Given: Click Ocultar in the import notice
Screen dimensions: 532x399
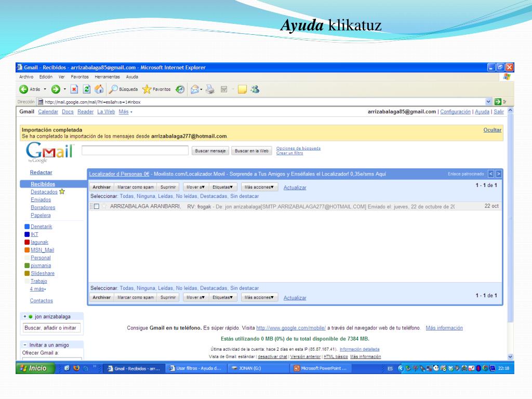Looking at the screenshot, I should click(x=493, y=129).
